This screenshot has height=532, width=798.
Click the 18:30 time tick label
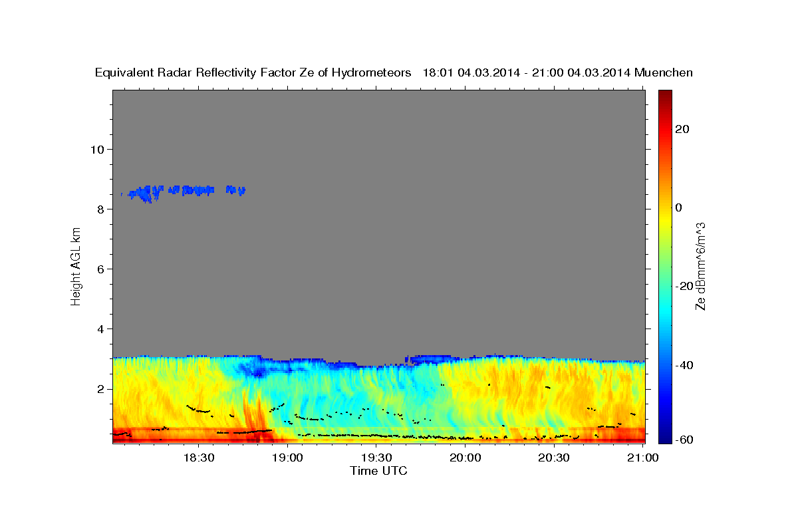point(198,458)
